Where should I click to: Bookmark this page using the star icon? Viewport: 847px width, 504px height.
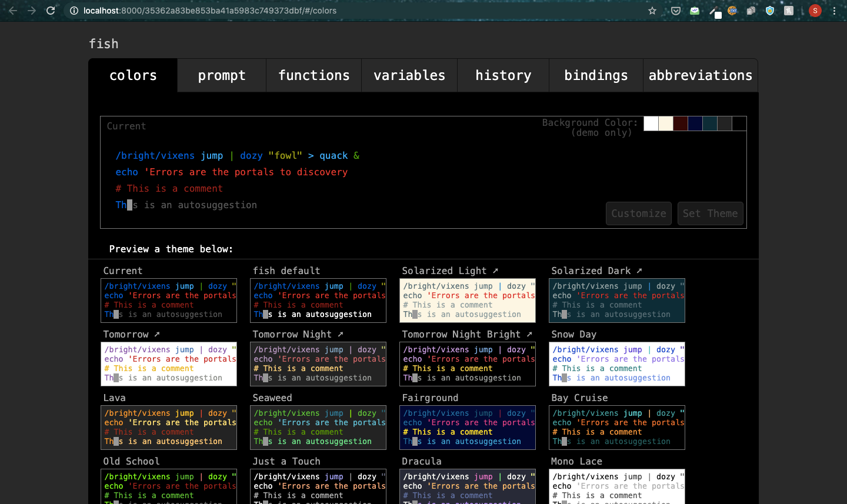pos(652,10)
